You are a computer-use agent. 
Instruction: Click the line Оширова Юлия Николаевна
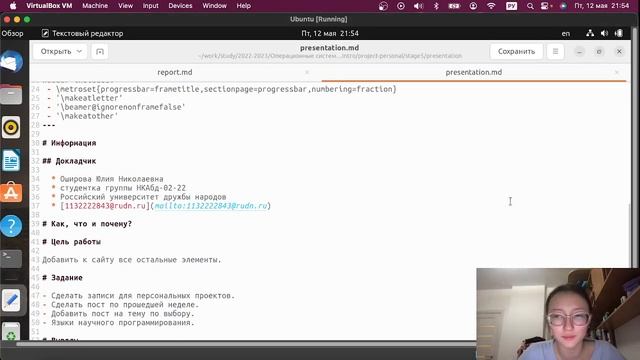(x=111, y=179)
